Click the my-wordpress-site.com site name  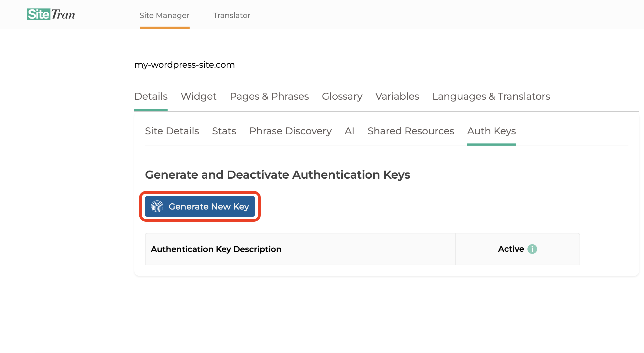184,64
